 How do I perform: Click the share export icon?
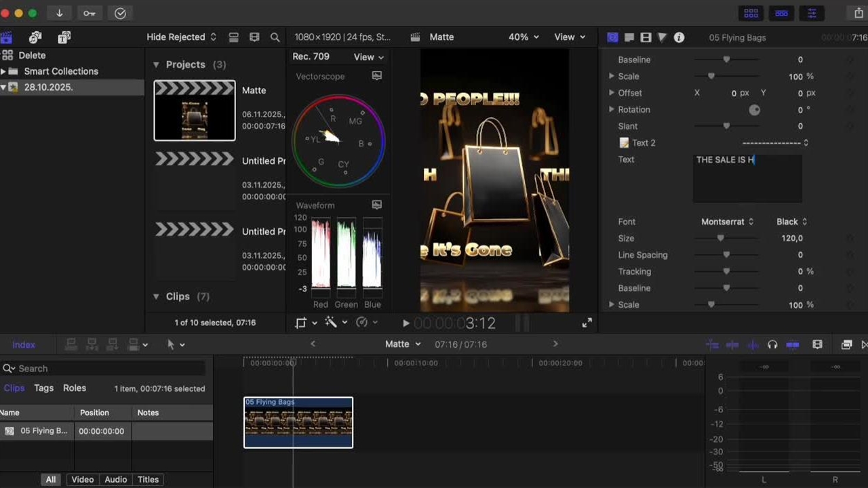click(859, 14)
